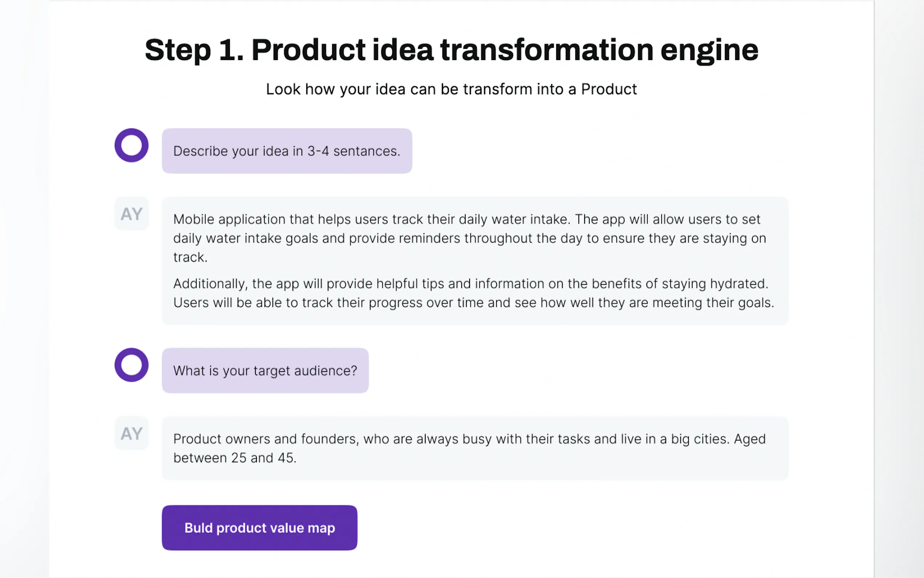
Task: Click the AY avatar next to the water intake answer
Action: (x=131, y=214)
